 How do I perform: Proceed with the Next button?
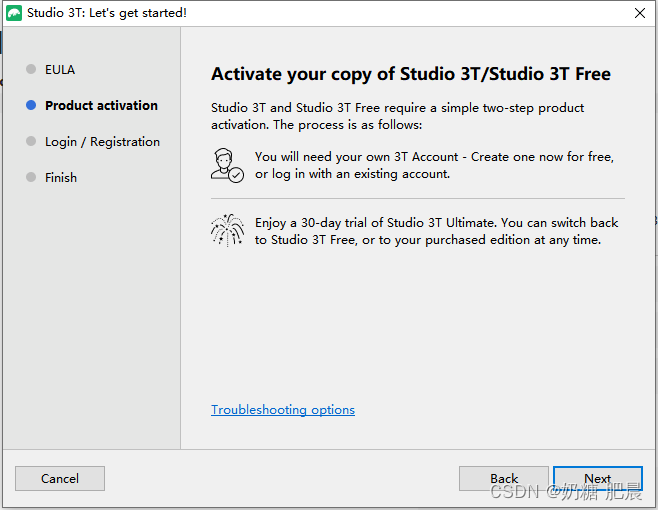click(597, 478)
